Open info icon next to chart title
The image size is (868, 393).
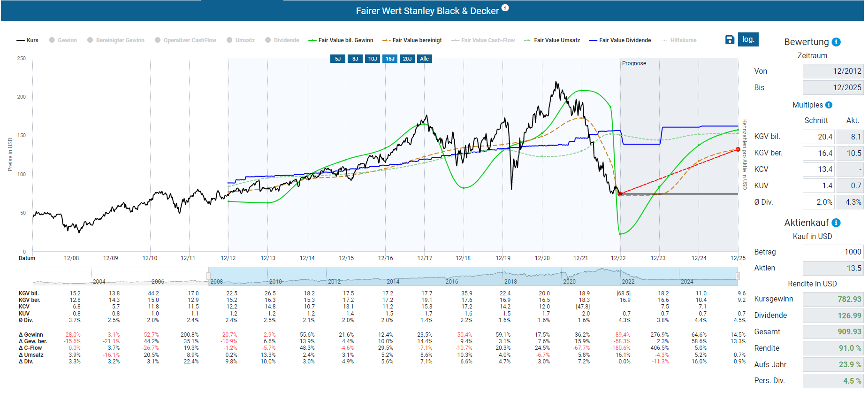(x=505, y=8)
